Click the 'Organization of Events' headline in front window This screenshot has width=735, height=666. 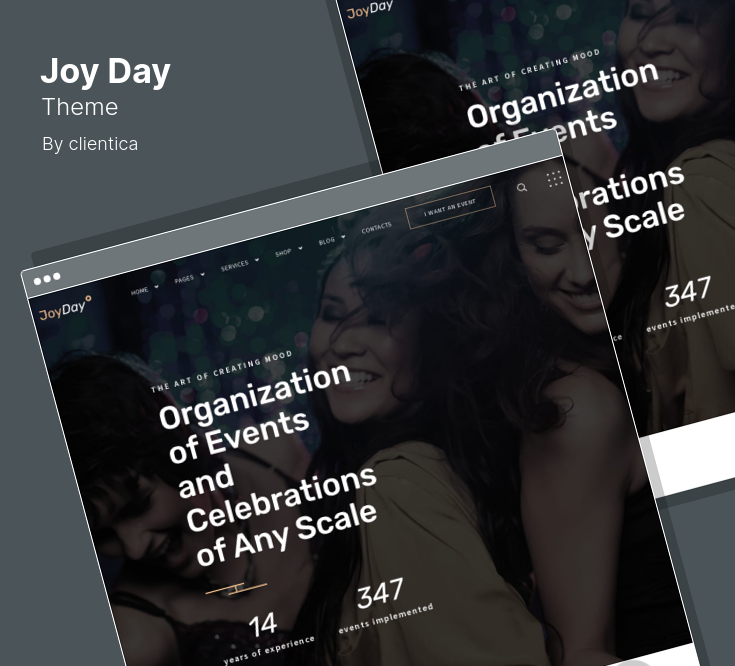coord(255,412)
